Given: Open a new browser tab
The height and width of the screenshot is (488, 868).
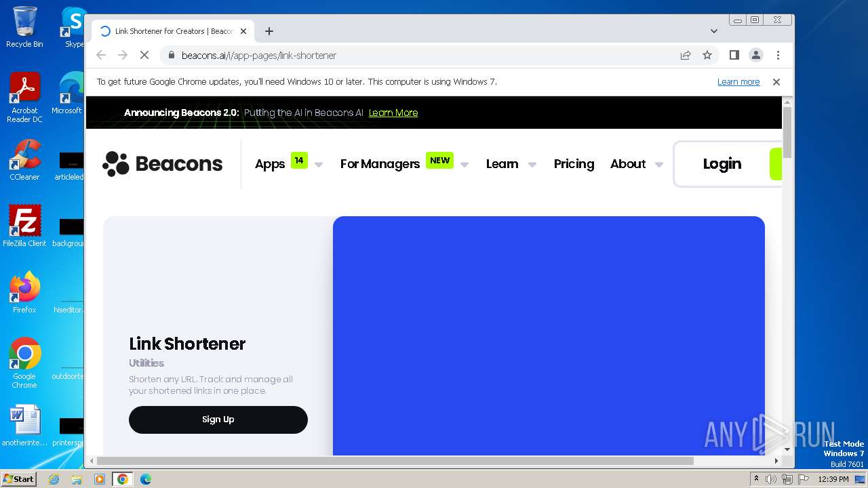Looking at the screenshot, I should pos(269,31).
